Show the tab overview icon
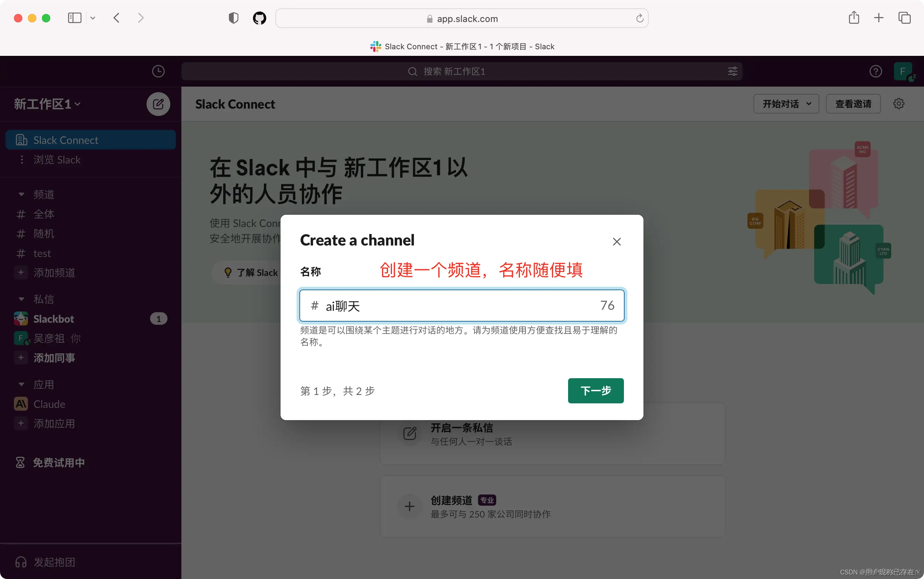Image resolution: width=924 pixels, height=579 pixels. click(x=904, y=17)
